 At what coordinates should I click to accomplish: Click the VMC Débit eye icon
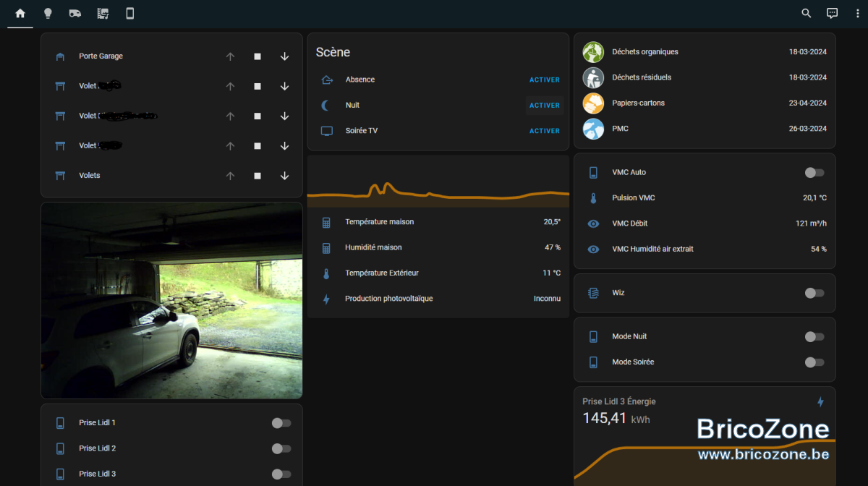click(593, 223)
